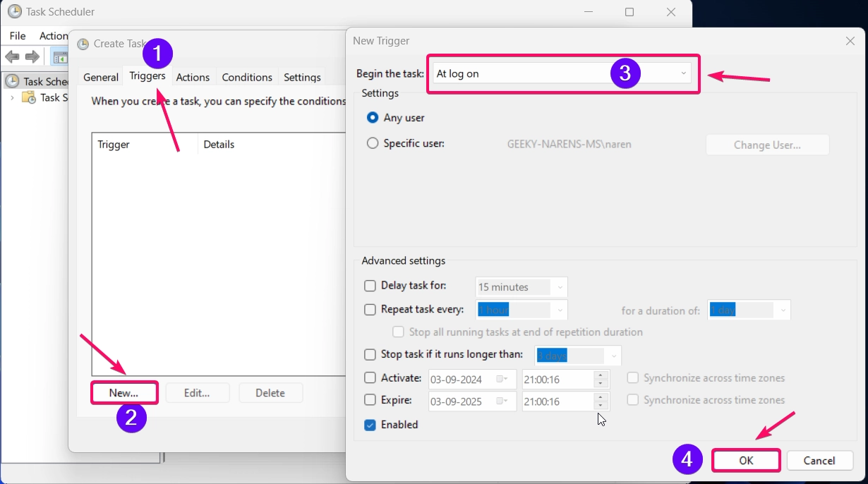Viewport: 868px width, 484px height.
Task: Switch to the Actions tab
Action: coord(193,77)
